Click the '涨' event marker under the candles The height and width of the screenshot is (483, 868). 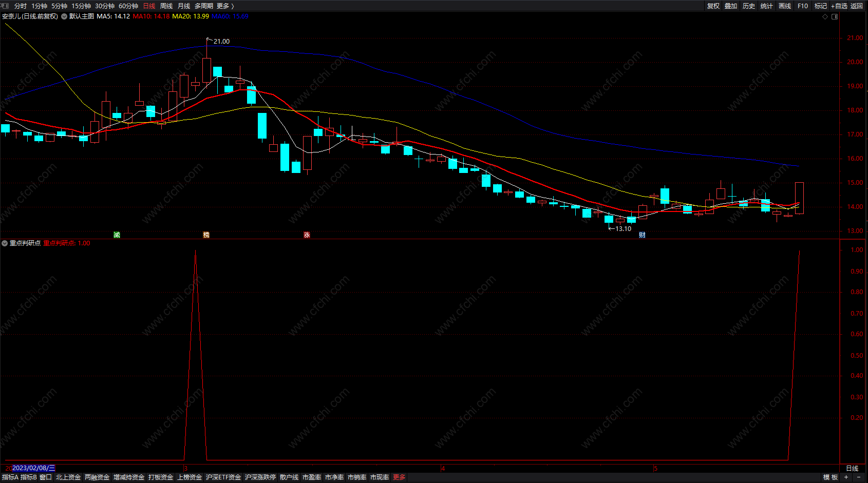(x=307, y=235)
